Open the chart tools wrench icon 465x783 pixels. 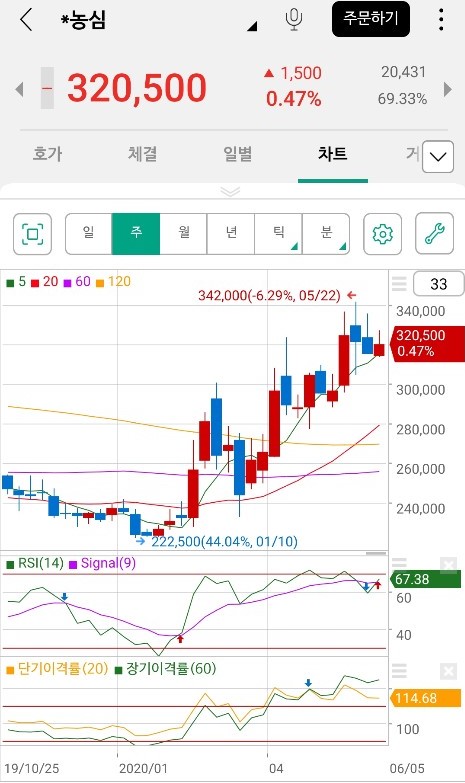click(x=435, y=234)
